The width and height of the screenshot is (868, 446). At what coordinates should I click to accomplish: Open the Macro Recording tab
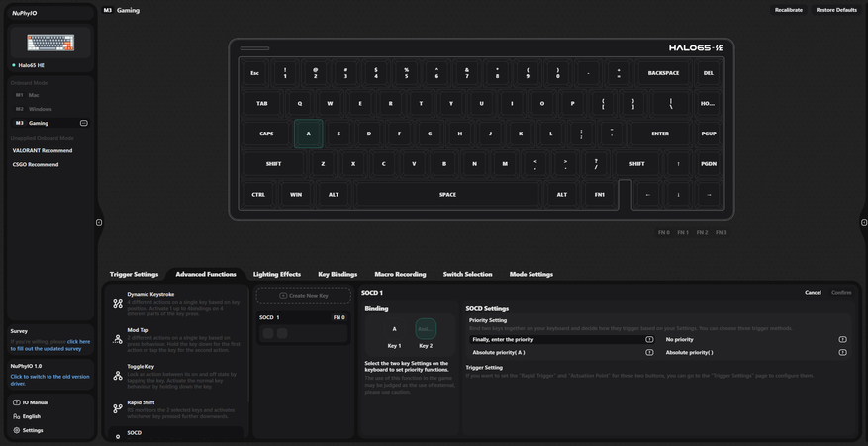click(400, 275)
